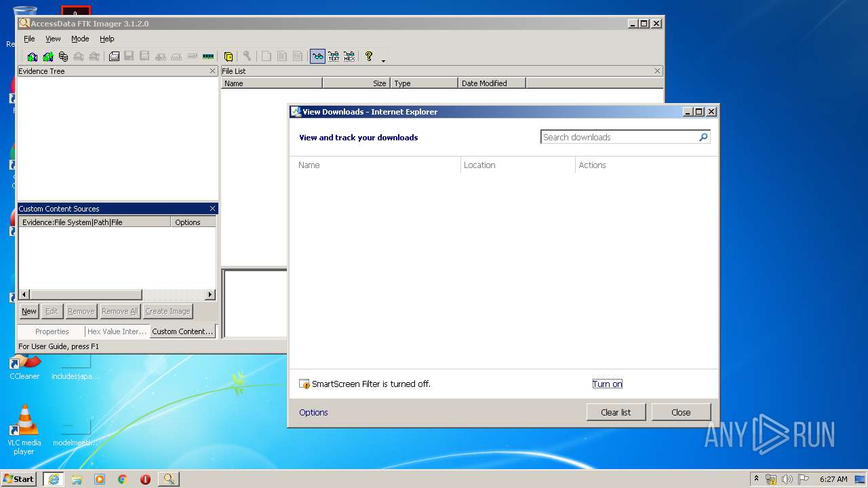The width and height of the screenshot is (868, 488).
Task: Click the grayed Remove button
Action: tap(81, 311)
